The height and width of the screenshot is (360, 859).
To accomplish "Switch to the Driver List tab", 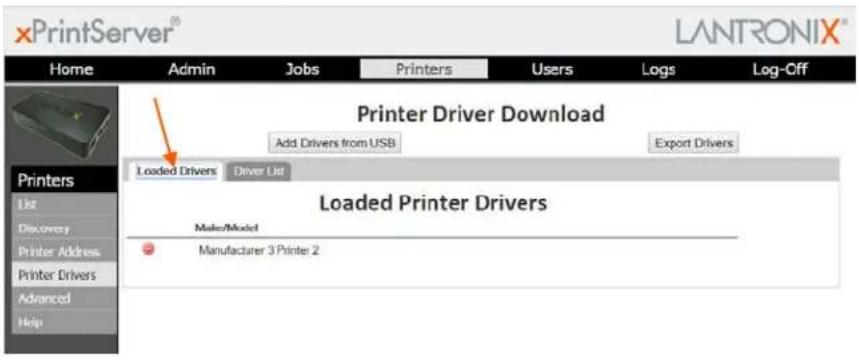I will [x=259, y=171].
